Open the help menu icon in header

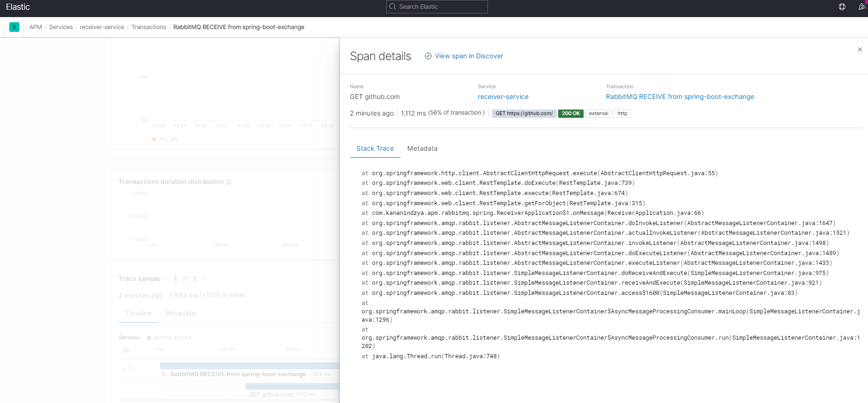(842, 7)
